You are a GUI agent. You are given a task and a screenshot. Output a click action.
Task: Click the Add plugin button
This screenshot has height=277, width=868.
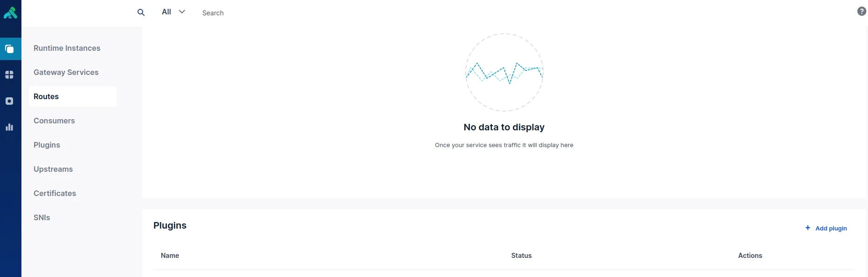pos(826,228)
